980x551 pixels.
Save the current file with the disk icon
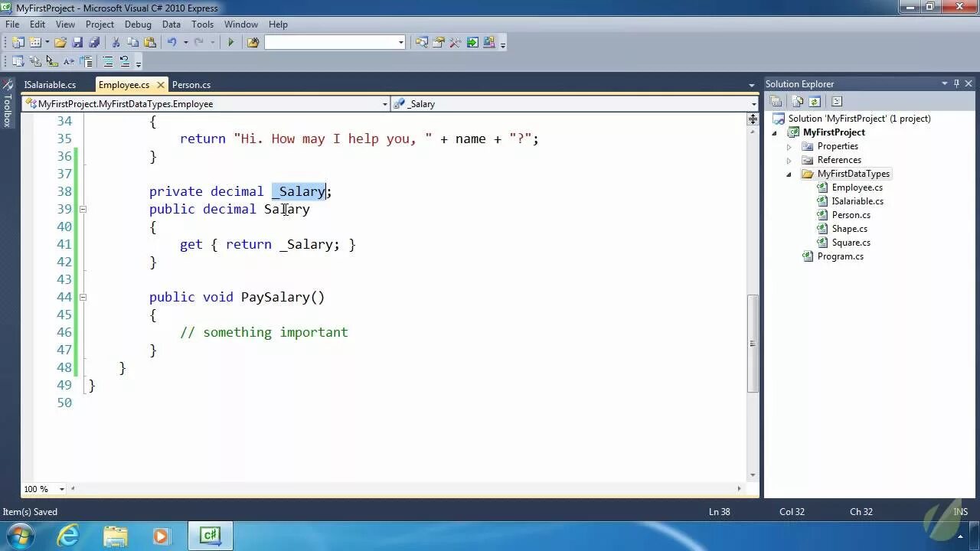pyautogui.click(x=77, y=43)
